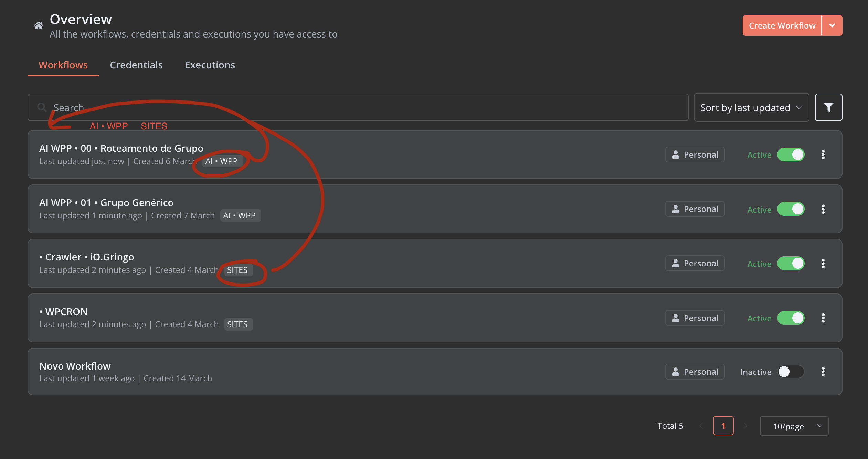Click the Overview heading
Viewport: 868px width, 459px height.
click(x=81, y=19)
